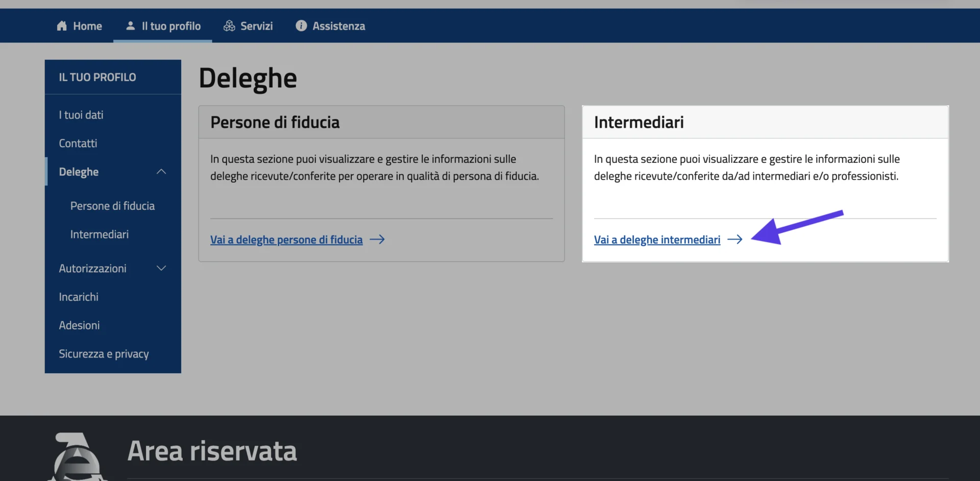Open Intermediari sidebar subitem
The image size is (980, 481).
click(100, 234)
